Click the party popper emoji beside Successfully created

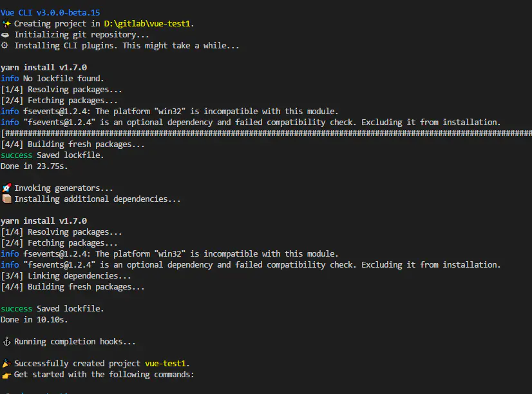pyautogui.click(x=6, y=364)
